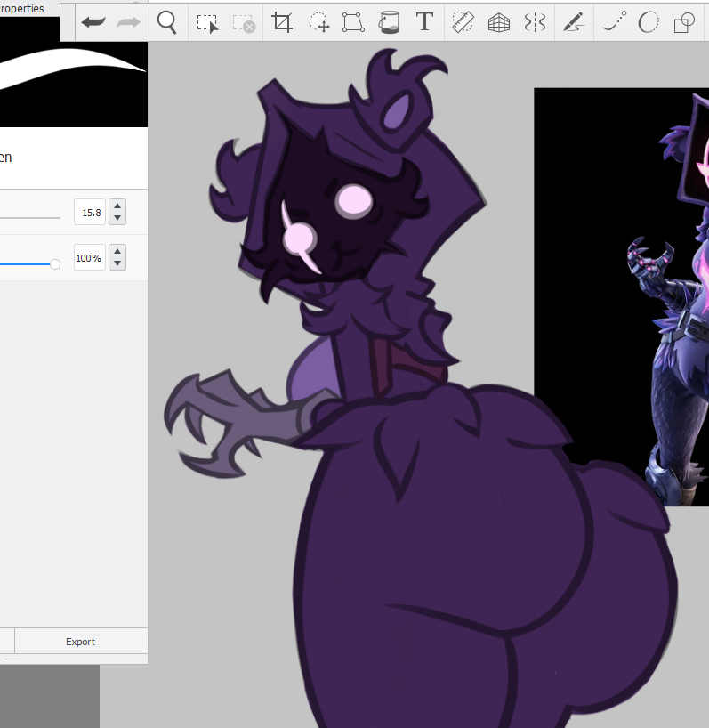
Task: Select the Flood Fill bucket tool
Action: click(389, 22)
